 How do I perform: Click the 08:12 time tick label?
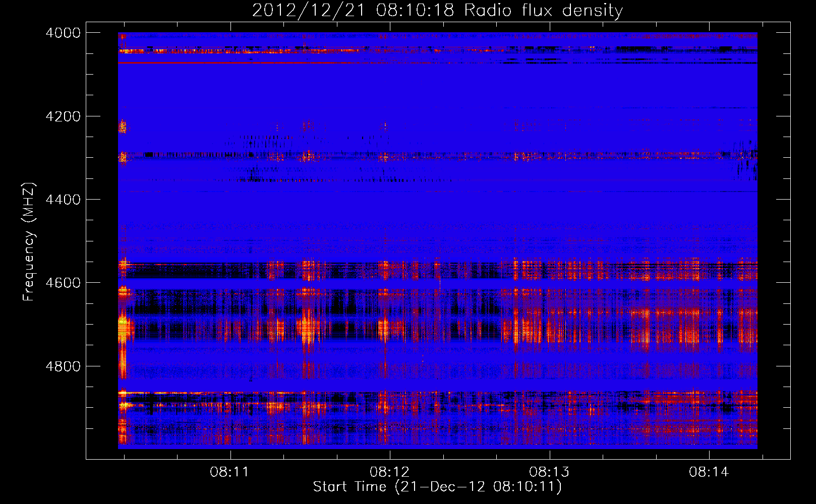click(x=390, y=472)
